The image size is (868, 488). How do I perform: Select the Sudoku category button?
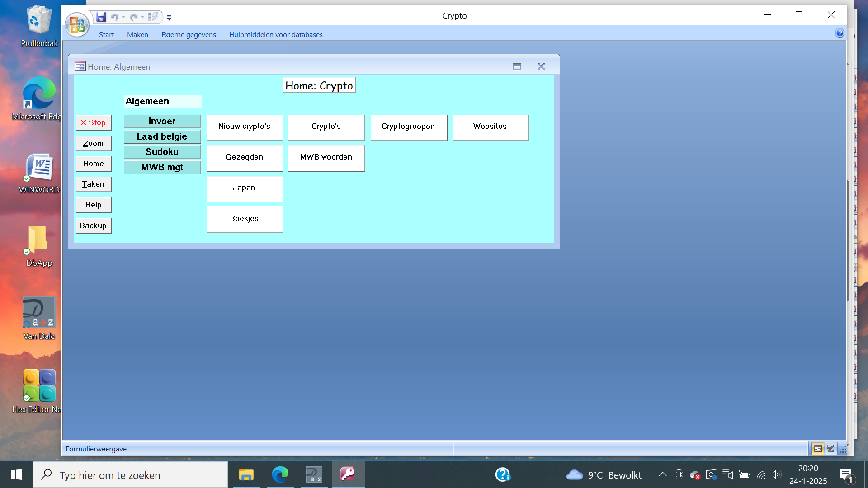click(162, 152)
